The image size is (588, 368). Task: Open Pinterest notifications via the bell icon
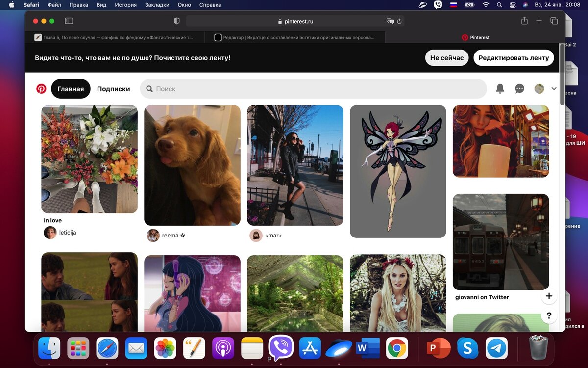[500, 89]
